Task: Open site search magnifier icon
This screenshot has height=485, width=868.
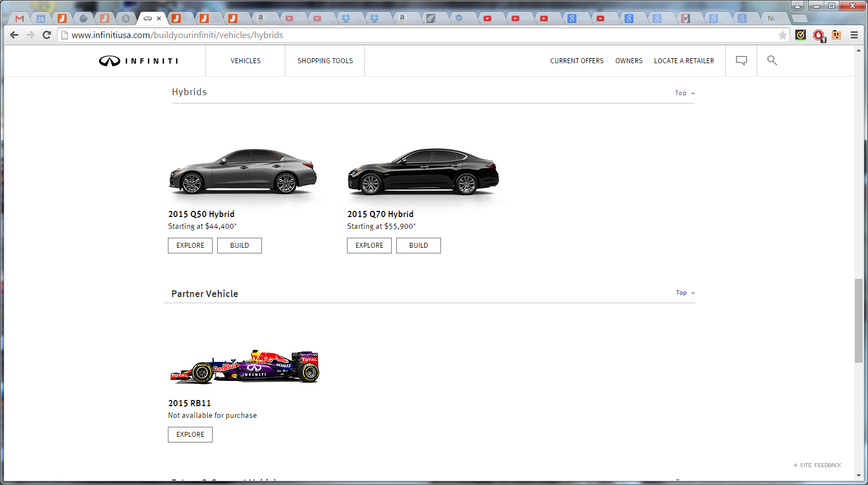Action: coord(772,60)
